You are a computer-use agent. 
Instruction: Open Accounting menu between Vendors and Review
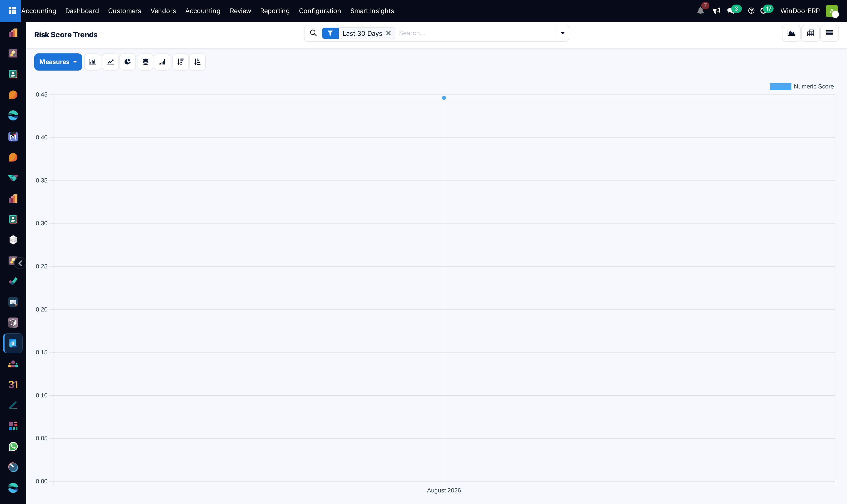pos(203,11)
